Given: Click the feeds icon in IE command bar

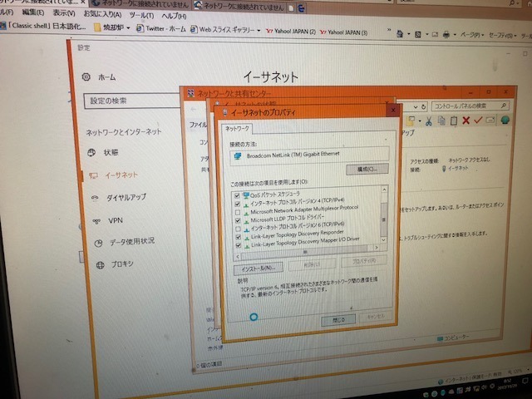Looking at the screenshot, I should [x=418, y=34].
